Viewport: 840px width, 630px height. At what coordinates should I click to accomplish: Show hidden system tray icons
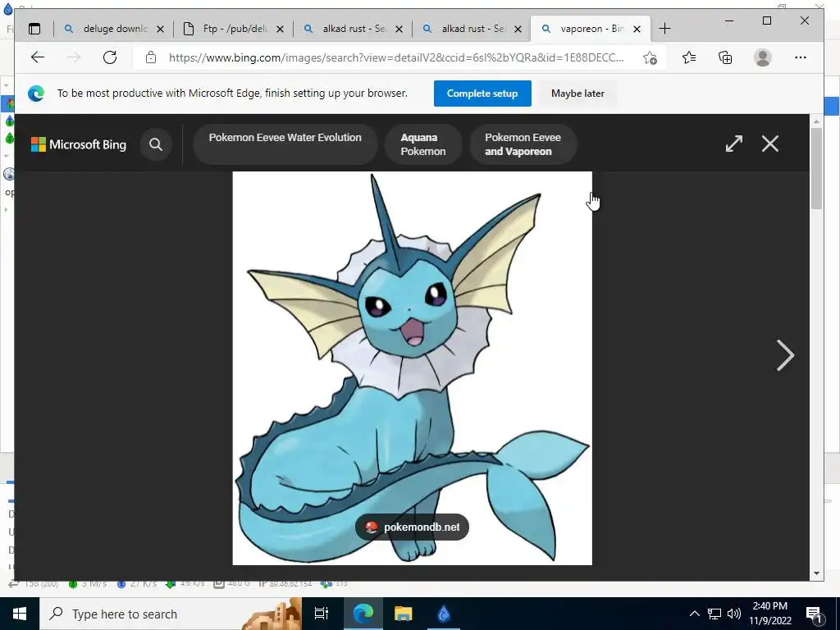(694, 614)
